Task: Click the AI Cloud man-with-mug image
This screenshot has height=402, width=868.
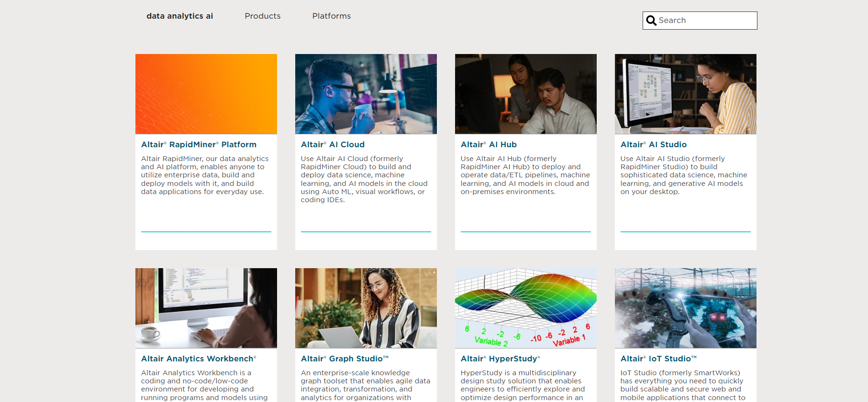Action: (366, 94)
